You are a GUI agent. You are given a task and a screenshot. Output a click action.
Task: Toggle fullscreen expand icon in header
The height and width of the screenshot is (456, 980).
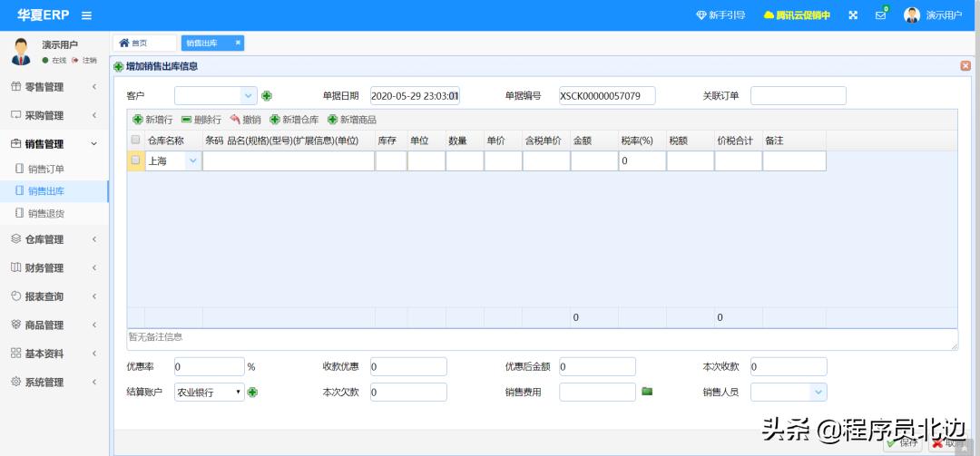click(853, 15)
